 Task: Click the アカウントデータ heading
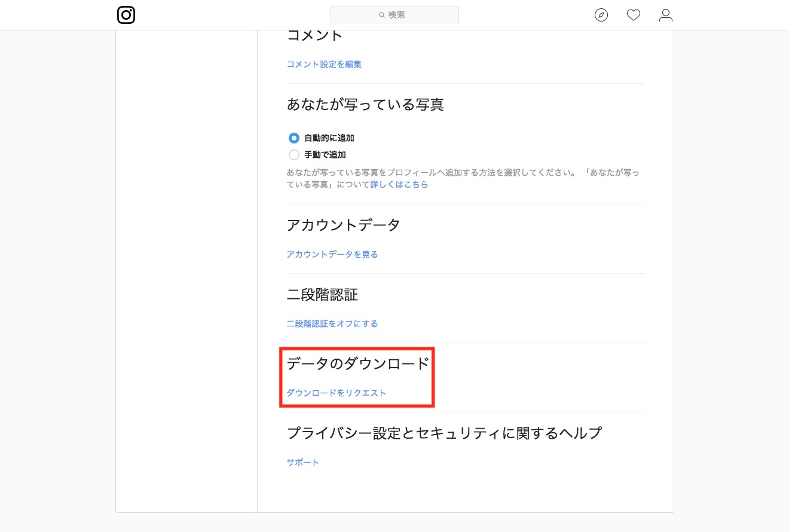pyautogui.click(x=344, y=225)
